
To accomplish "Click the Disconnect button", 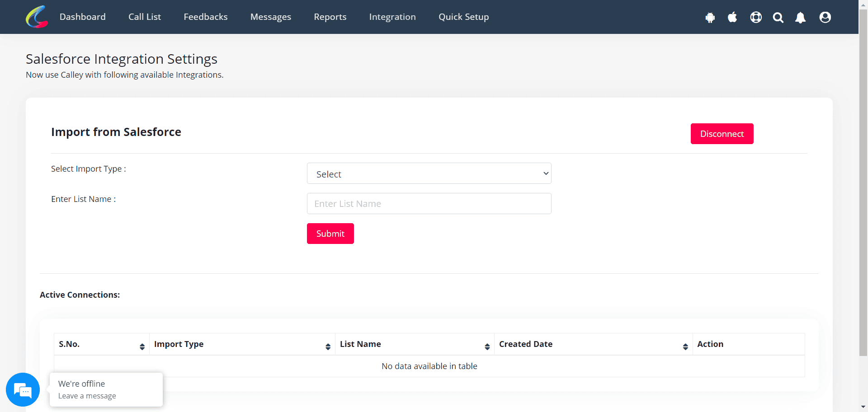I will click(x=722, y=134).
